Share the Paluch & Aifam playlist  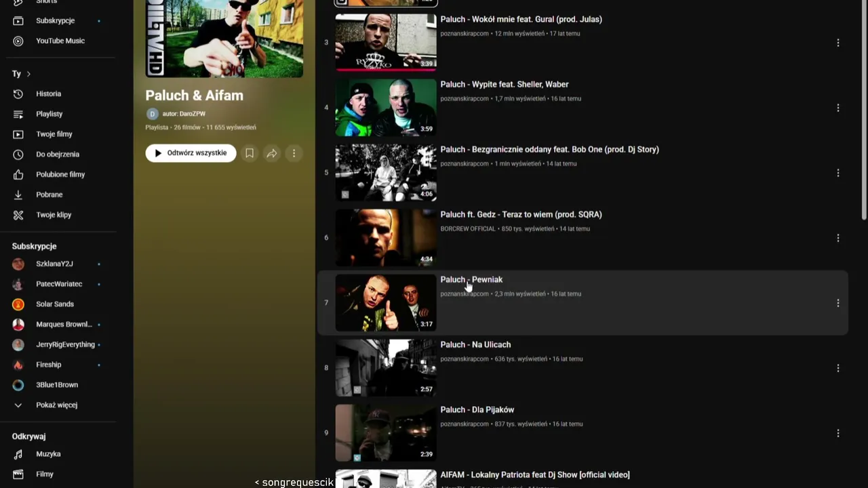(272, 153)
